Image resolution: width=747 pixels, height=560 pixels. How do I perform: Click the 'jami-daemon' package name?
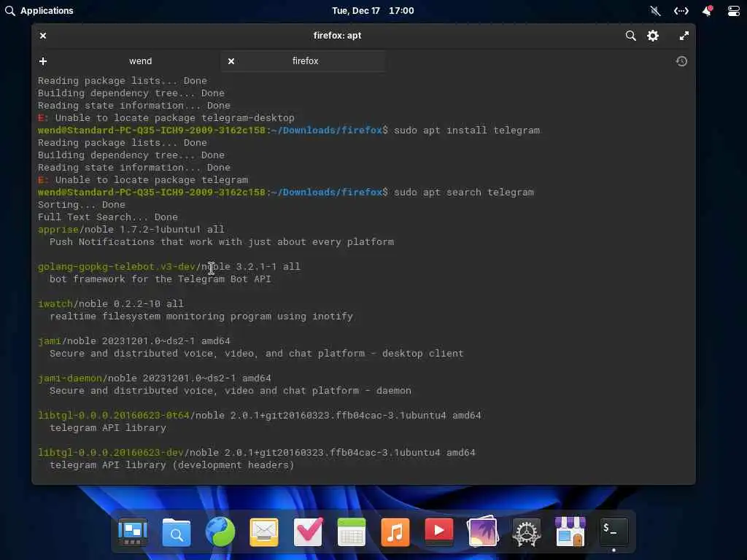[70, 378]
